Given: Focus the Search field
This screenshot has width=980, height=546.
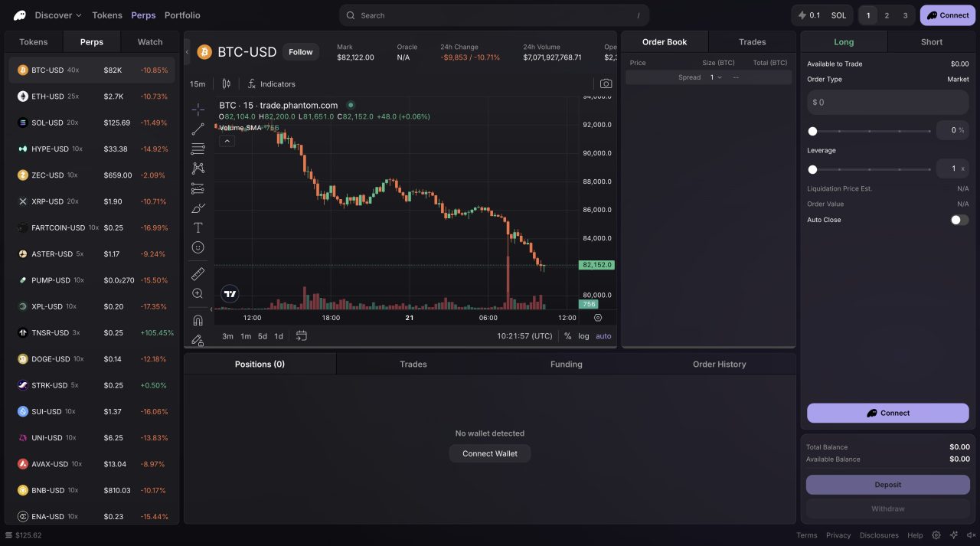Looking at the screenshot, I should pos(494,15).
